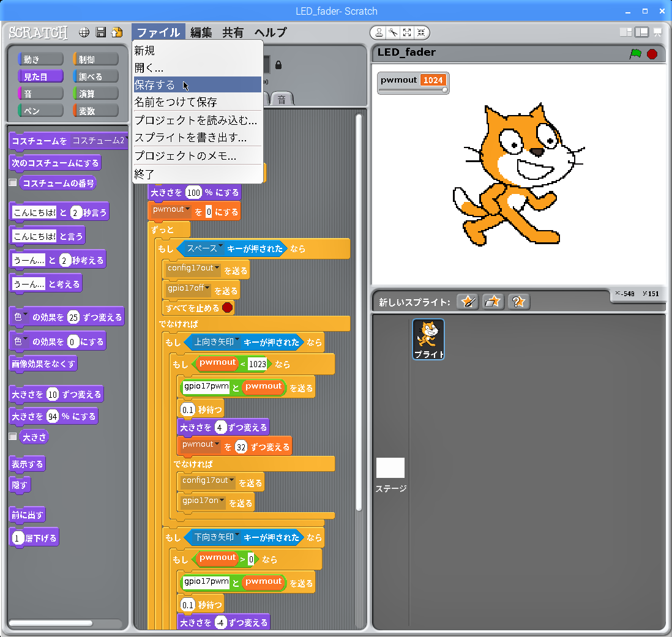Viewport: 672px width, 637px height.
Task: Click the sprite lock icon
Action: [x=278, y=65]
